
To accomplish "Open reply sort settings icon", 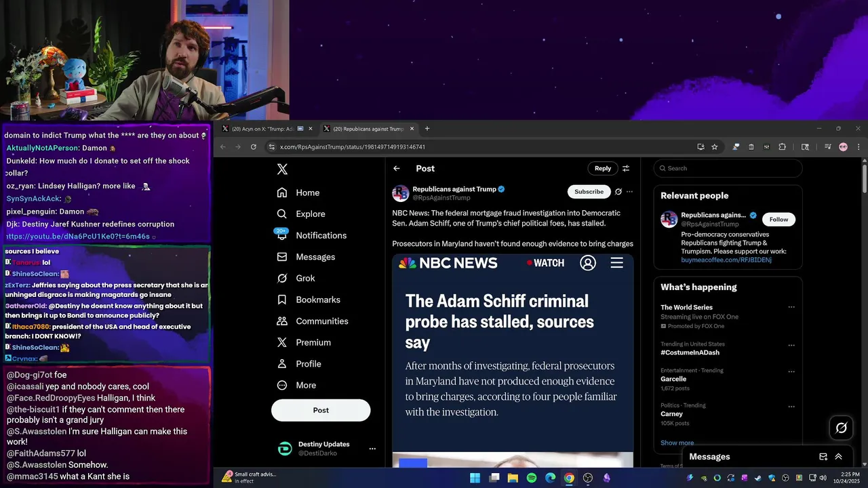I will (626, 168).
